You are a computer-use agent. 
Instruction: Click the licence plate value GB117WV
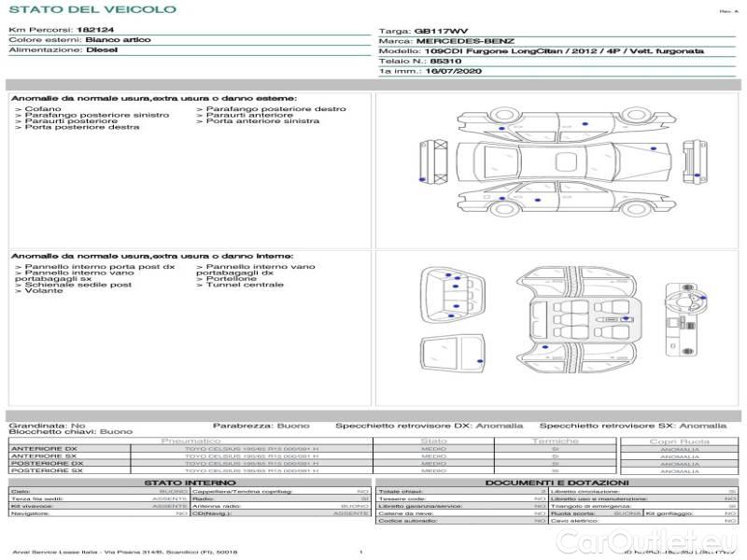[441, 31]
